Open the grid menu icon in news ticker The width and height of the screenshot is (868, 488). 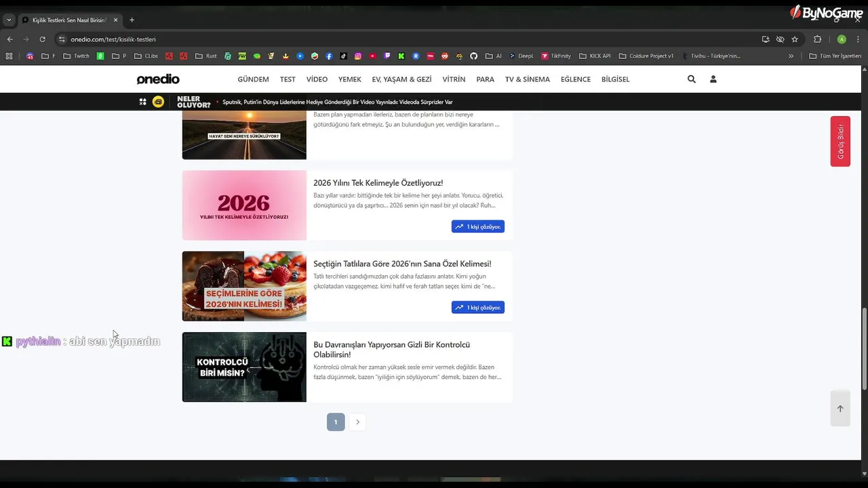142,102
